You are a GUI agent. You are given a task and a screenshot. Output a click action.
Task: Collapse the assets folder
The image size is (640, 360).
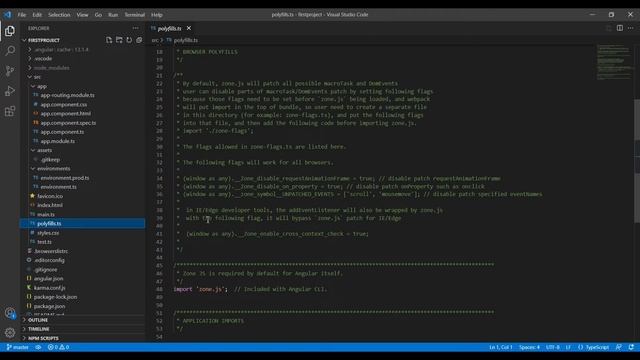point(44,150)
